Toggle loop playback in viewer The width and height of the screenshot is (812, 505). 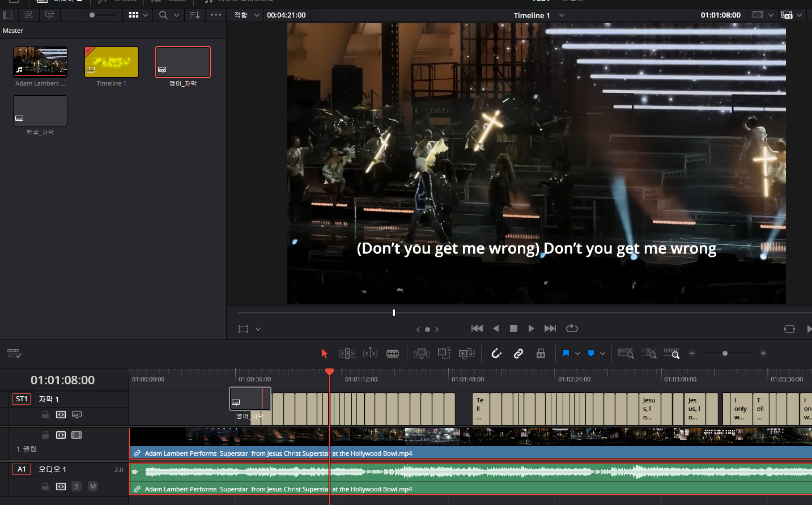pyautogui.click(x=572, y=328)
